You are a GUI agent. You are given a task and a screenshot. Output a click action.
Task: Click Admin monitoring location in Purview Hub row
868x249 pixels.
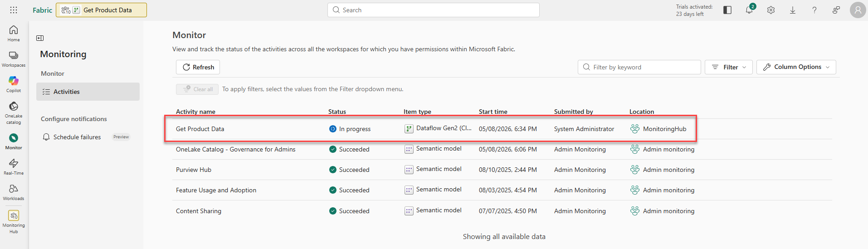[x=669, y=170]
